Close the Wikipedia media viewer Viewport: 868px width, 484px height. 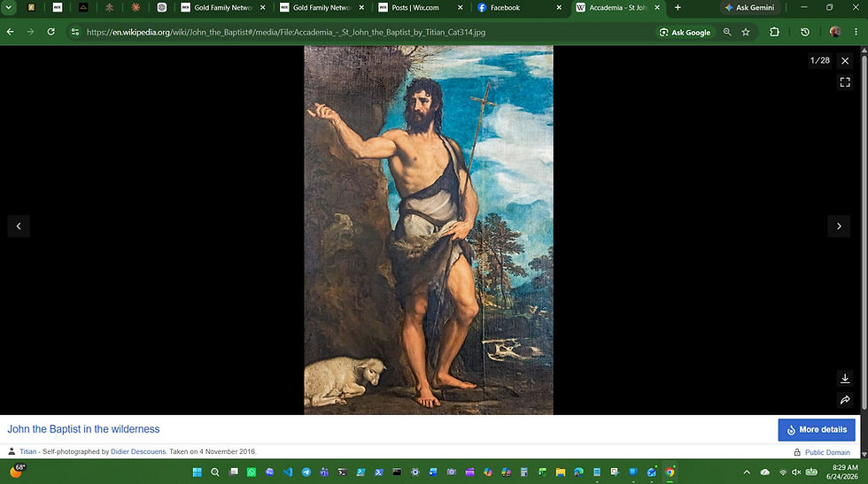point(845,61)
